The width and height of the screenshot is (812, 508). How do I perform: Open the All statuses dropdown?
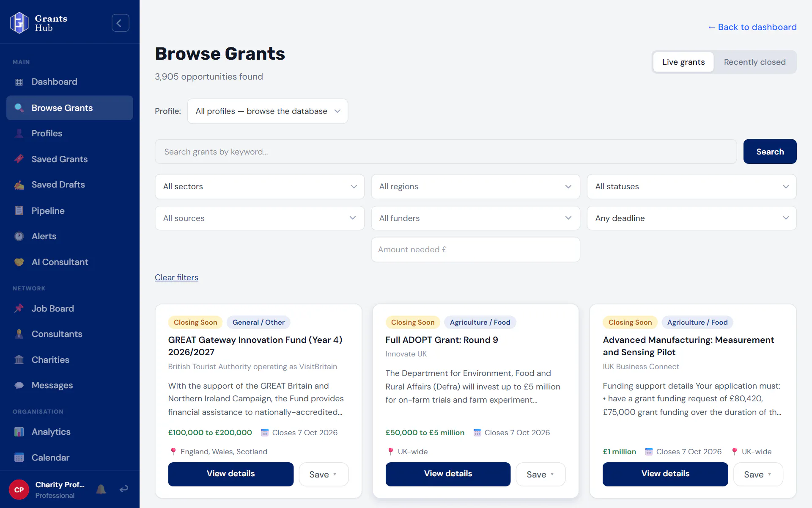(x=691, y=187)
